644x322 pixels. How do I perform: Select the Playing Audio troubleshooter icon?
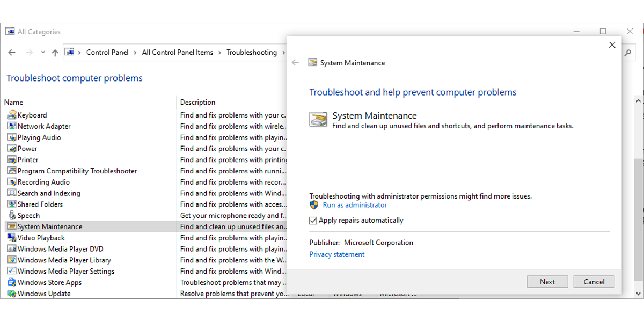[12, 137]
